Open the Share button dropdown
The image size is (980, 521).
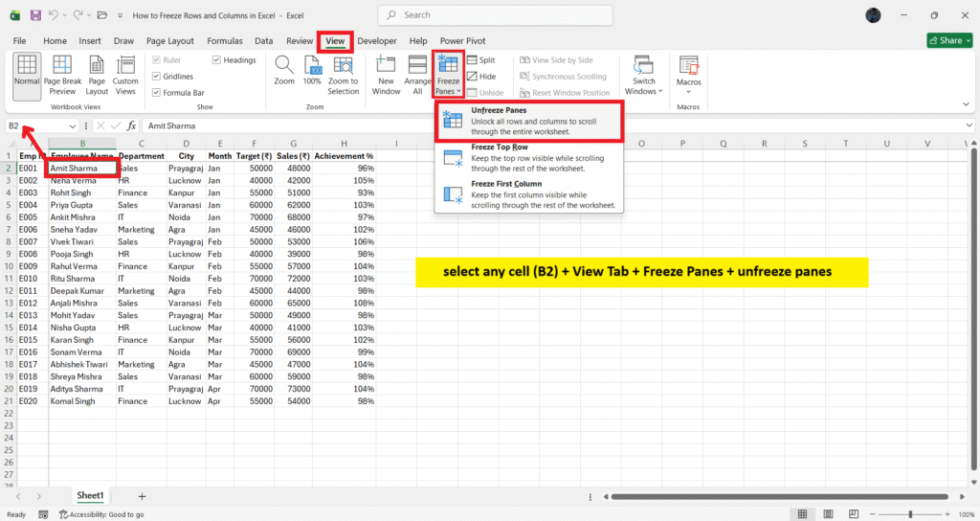click(970, 40)
